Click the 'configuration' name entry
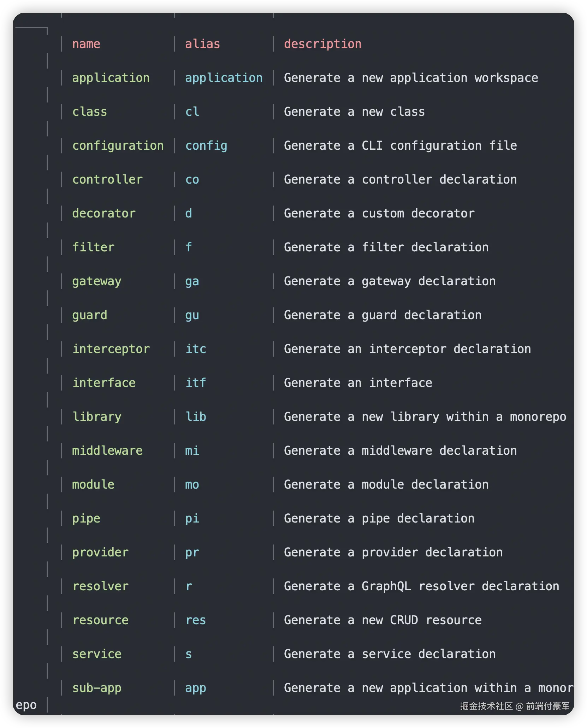 (118, 145)
